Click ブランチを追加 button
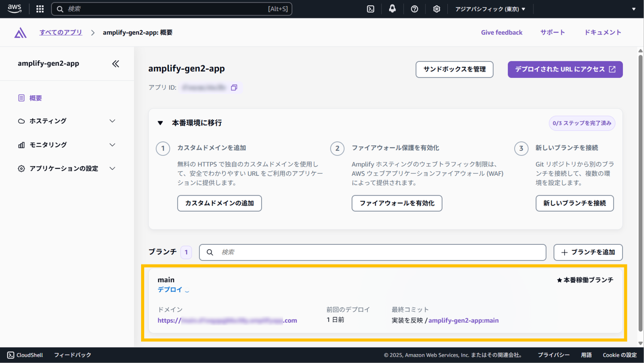This screenshot has width=644, height=363. point(588,252)
